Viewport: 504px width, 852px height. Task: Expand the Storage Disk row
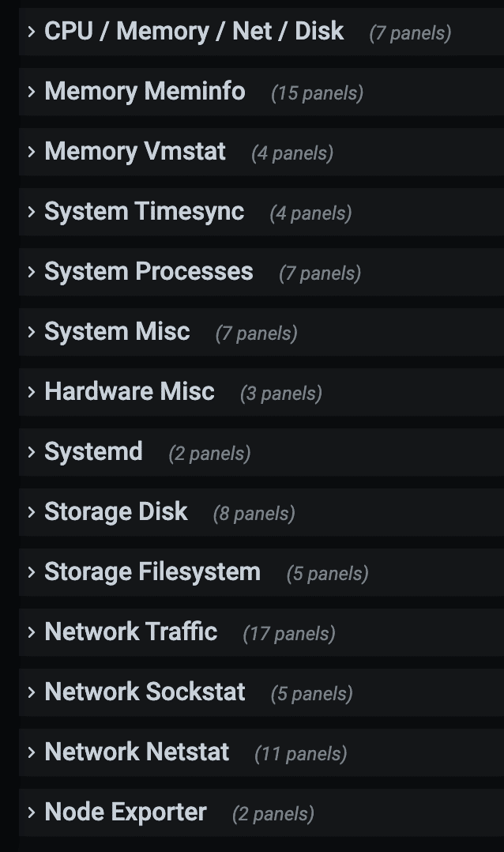click(x=116, y=511)
